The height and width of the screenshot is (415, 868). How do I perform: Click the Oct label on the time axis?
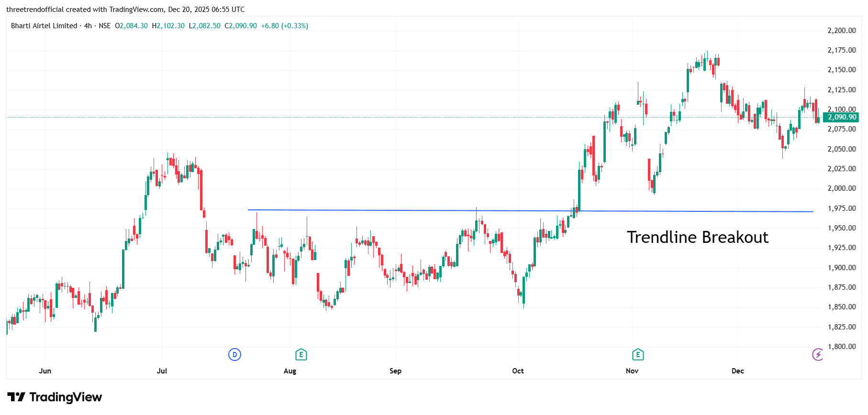[518, 371]
